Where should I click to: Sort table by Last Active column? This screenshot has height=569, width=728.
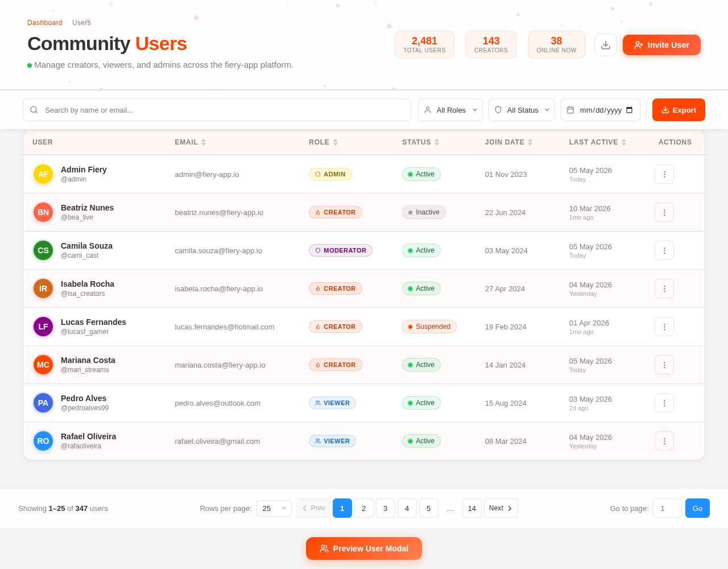598,142
